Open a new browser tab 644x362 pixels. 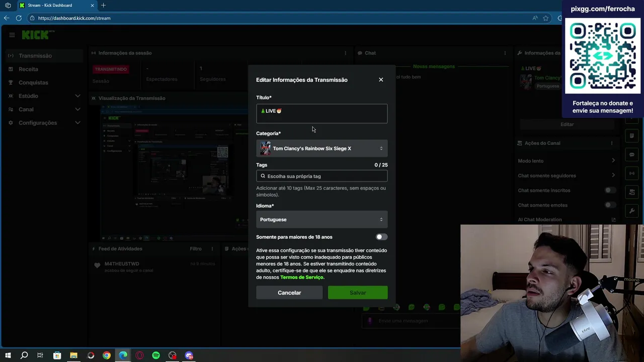103,5
